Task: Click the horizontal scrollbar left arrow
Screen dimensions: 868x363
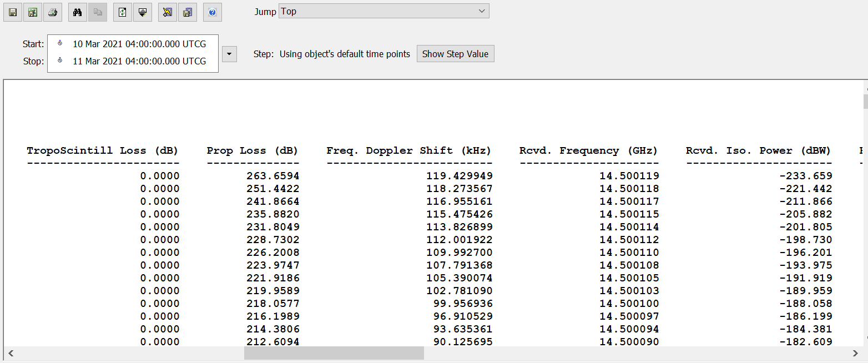Action: [x=10, y=353]
